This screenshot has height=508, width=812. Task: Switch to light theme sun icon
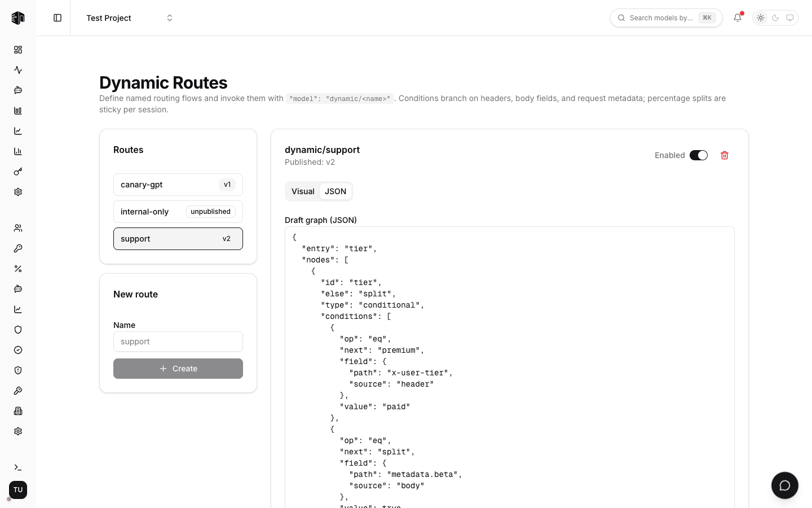tap(761, 18)
